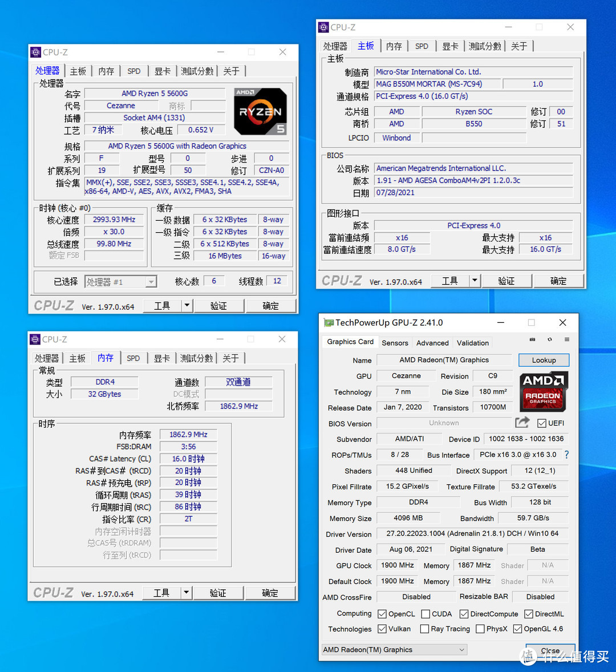
Task: Click the 2993.93 MHz core speed value
Action: pos(114,220)
